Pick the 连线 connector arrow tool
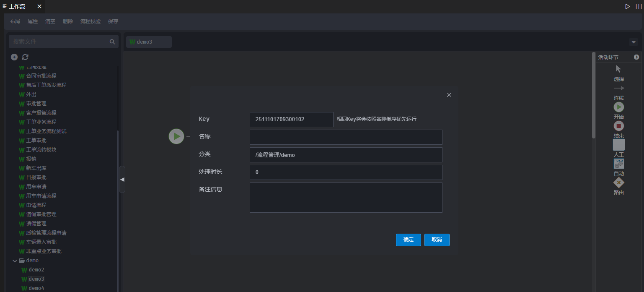The image size is (644, 292). (619, 89)
